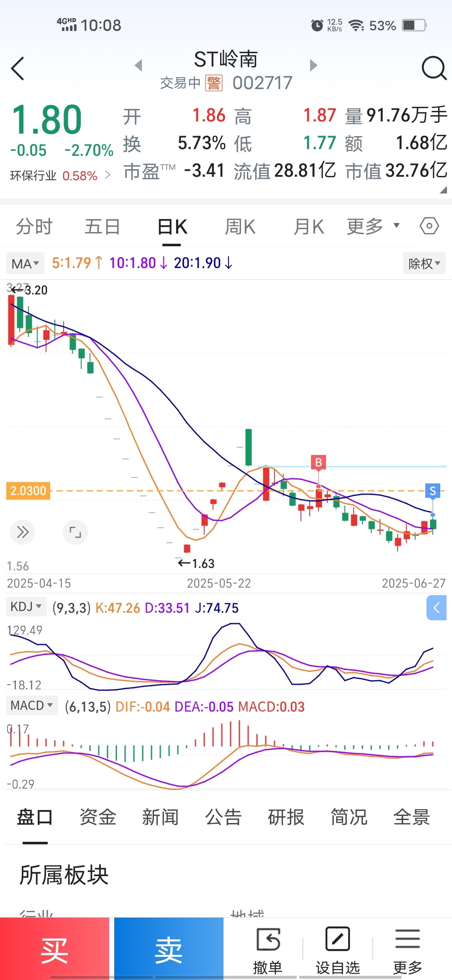452x980 pixels.
Task: Tap the 量 91.76万手 volume value
Action: pos(407,115)
